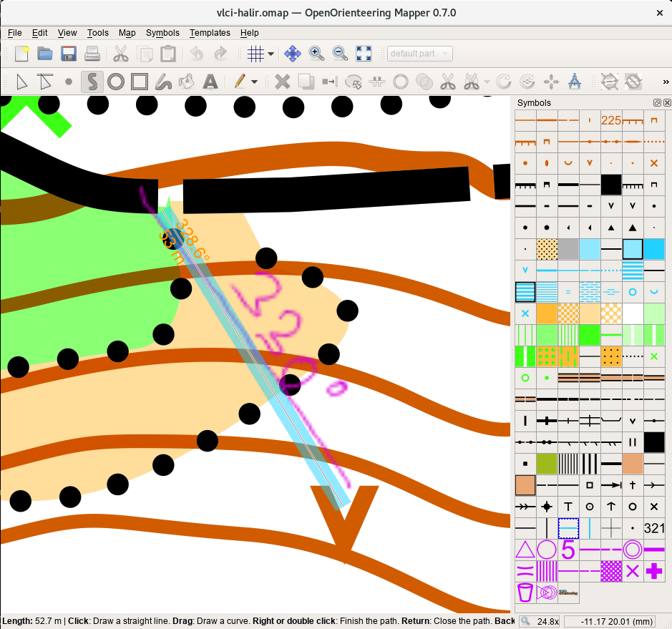Select the '225' contour value symbol
The width and height of the screenshot is (672, 629).
click(611, 120)
